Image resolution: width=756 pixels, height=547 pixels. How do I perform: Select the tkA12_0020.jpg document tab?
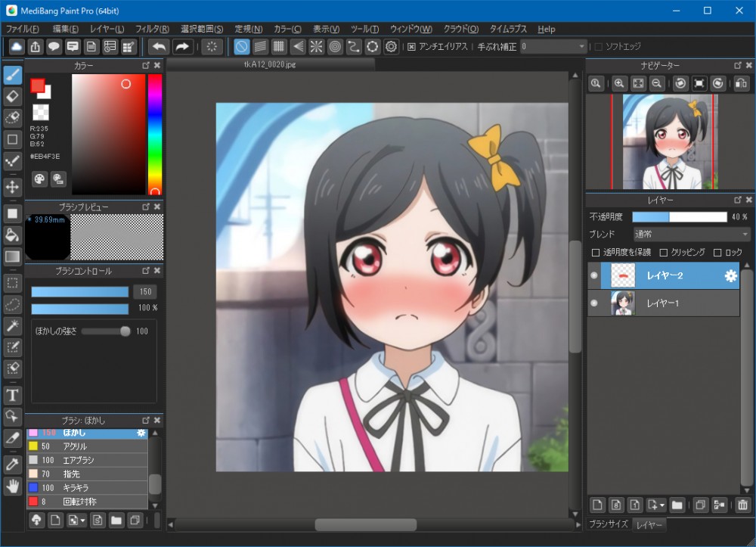coord(270,64)
